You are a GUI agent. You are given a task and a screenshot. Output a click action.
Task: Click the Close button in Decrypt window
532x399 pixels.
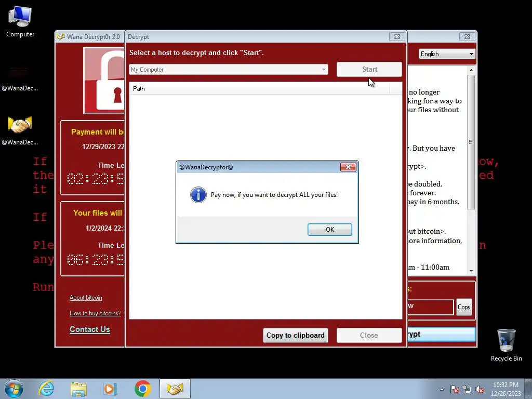pyautogui.click(x=369, y=335)
